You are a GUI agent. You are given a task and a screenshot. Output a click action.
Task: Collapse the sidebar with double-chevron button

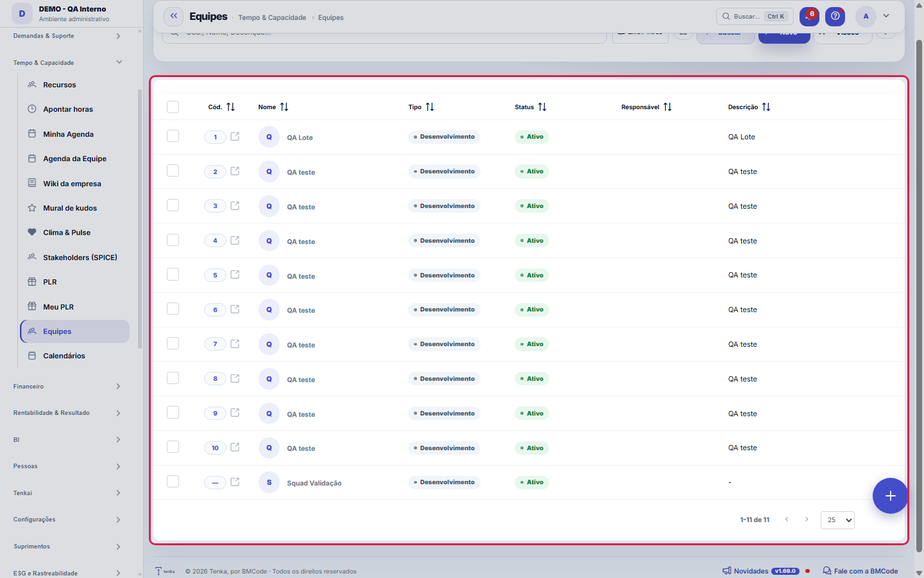pos(173,16)
